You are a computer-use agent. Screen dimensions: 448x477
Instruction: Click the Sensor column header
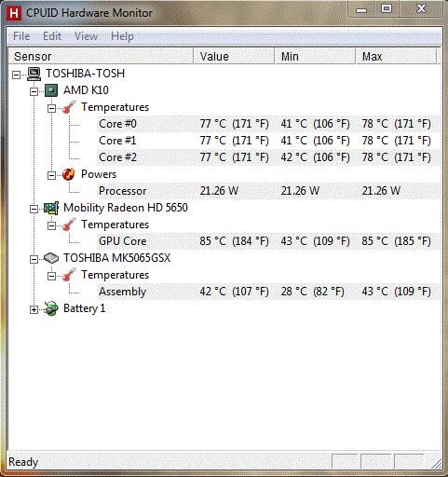coord(101,56)
